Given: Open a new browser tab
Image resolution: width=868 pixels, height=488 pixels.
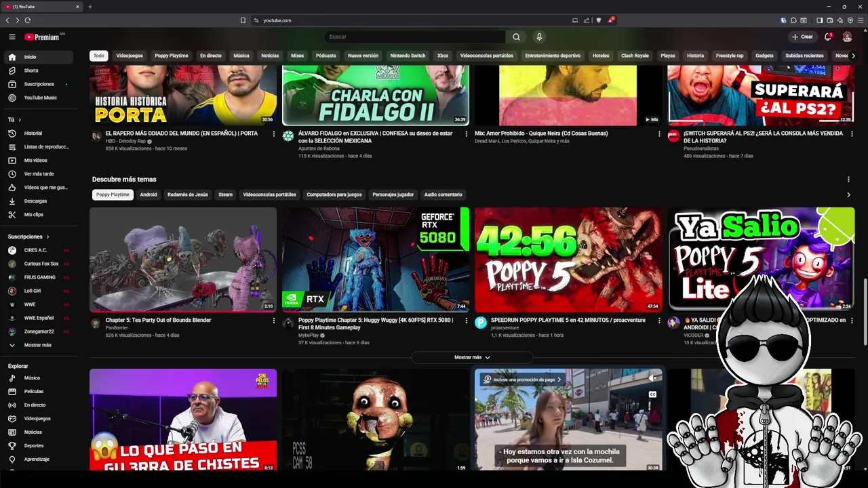Looking at the screenshot, I should pyautogui.click(x=90, y=7).
